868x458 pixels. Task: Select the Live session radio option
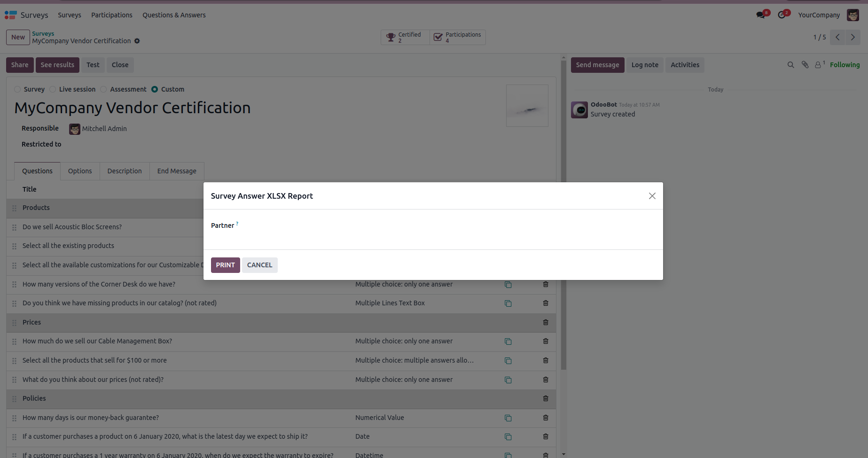53,89
